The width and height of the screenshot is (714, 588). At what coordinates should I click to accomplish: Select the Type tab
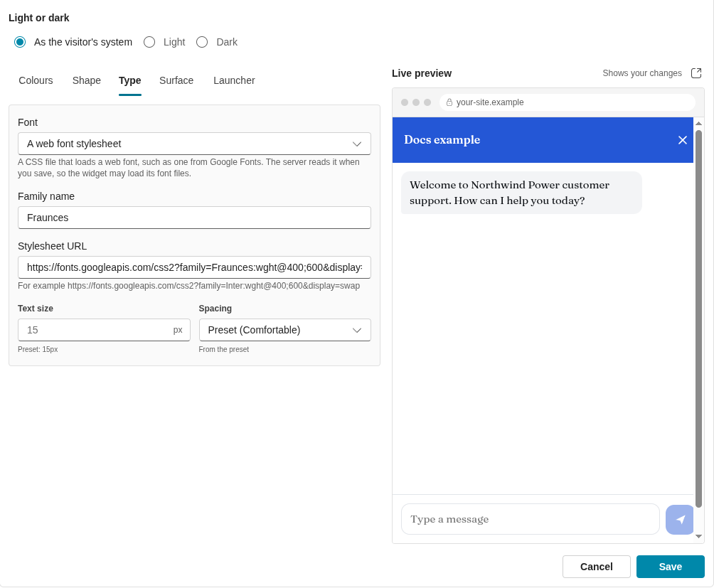point(129,80)
